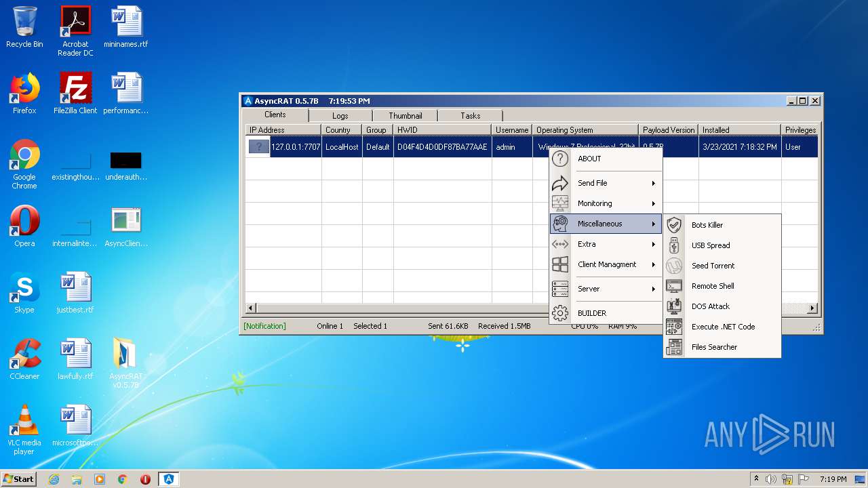Image resolution: width=868 pixels, height=488 pixels.
Task: Expand the Miscellaneous submenu arrow
Action: pos(654,224)
